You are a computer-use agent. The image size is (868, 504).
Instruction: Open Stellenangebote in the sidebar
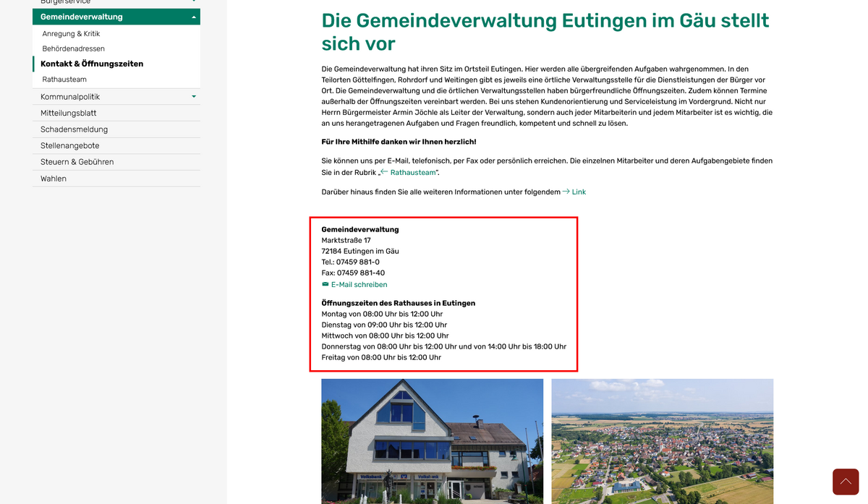[x=70, y=145]
